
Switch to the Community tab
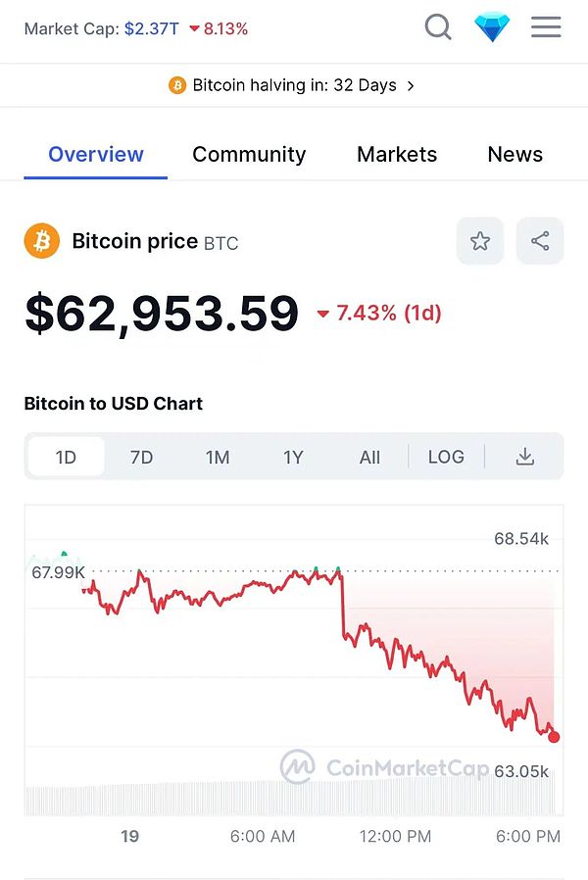(x=249, y=154)
